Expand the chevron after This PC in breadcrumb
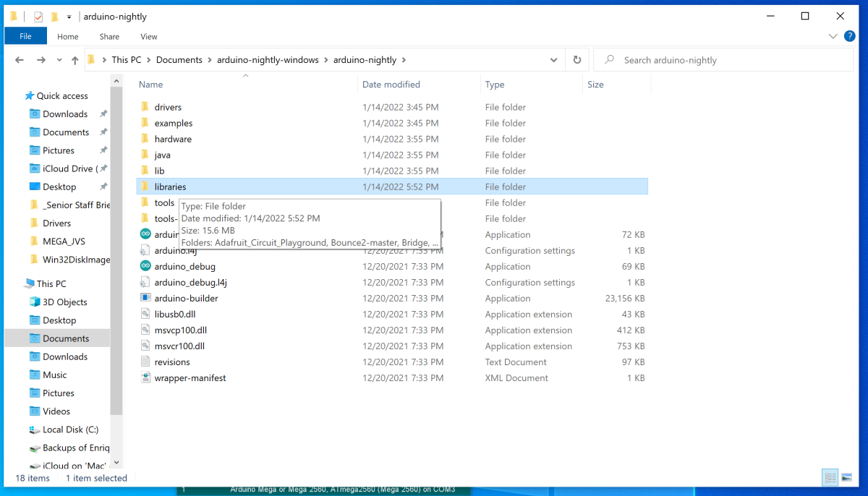Viewport: 868px width, 496px height. [x=149, y=60]
